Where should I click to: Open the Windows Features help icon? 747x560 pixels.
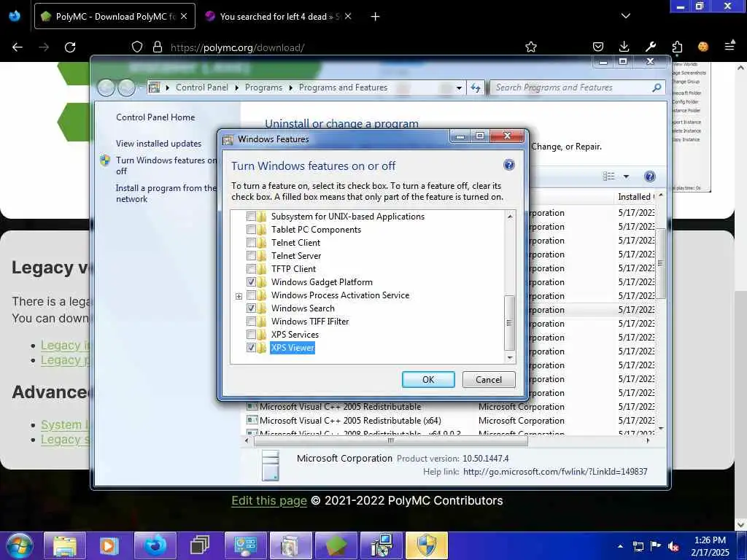tap(508, 166)
